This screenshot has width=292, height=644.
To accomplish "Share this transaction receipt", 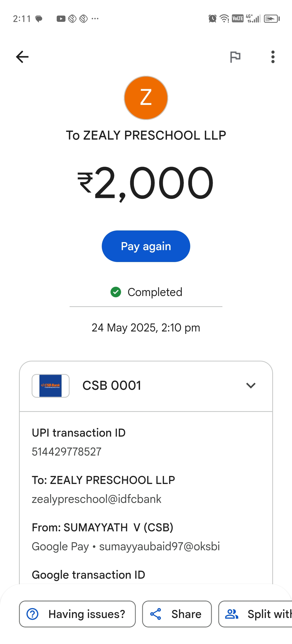I will pos(177,614).
